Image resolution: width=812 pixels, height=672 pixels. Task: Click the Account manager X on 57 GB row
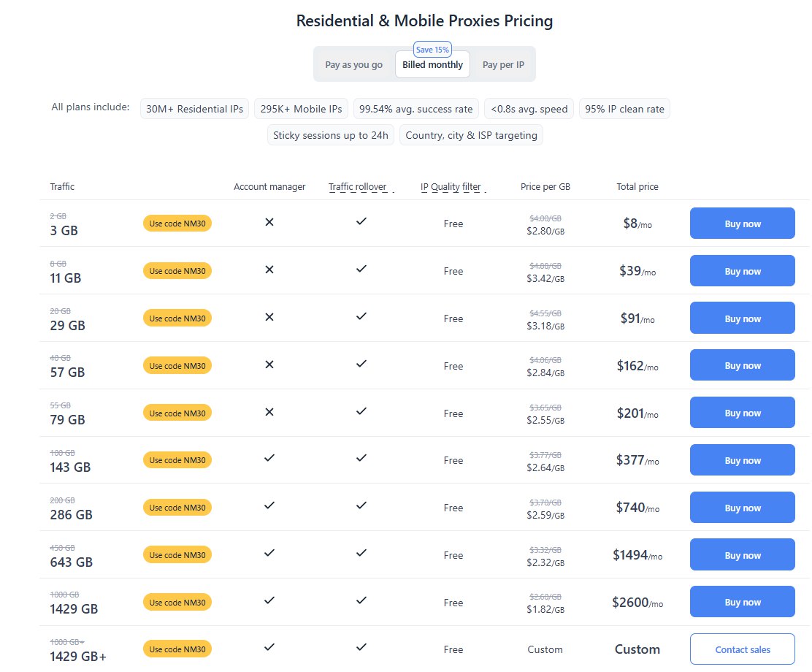tap(269, 365)
